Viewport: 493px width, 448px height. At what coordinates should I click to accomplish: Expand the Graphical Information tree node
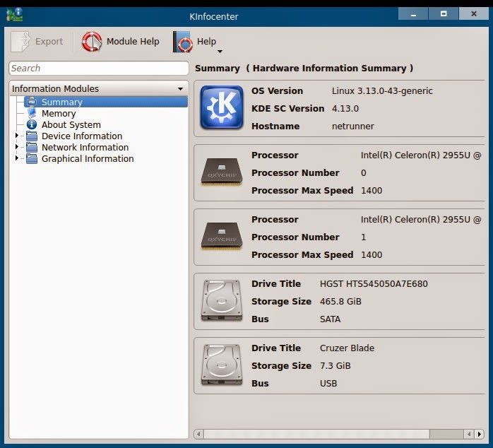point(17,158)
